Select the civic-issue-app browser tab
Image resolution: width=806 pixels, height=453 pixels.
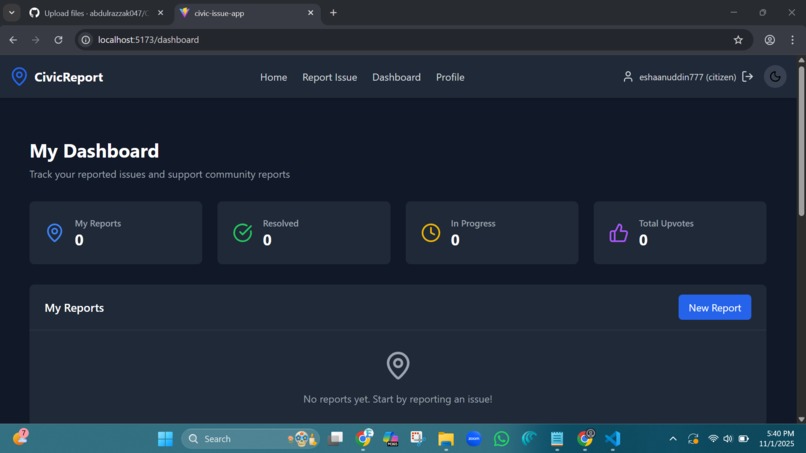(247, 13)
